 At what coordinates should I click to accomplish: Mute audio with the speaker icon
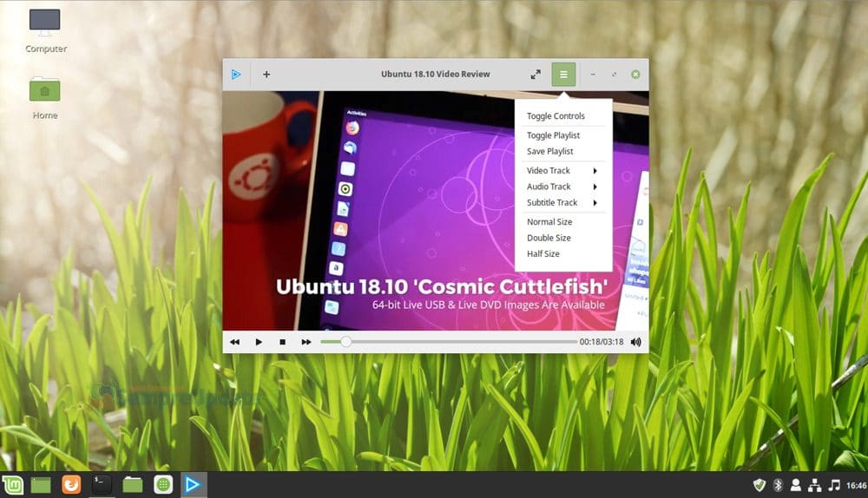point(636,342)
